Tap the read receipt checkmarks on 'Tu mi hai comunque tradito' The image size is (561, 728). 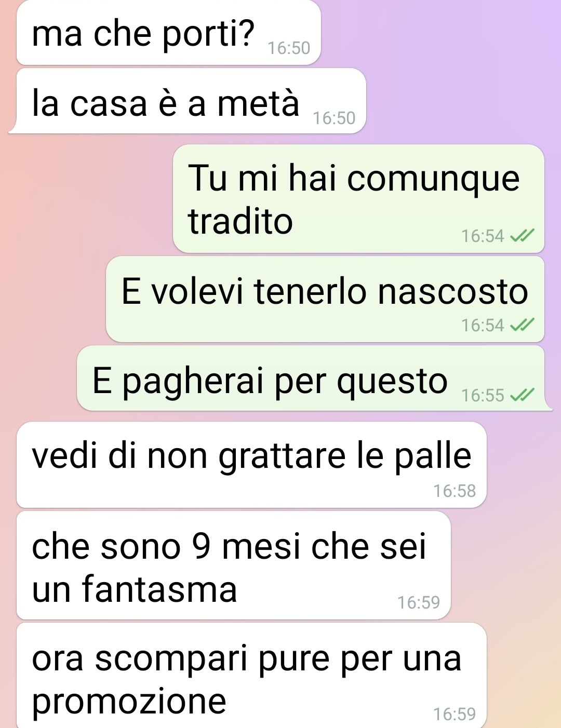click(522, 236)
